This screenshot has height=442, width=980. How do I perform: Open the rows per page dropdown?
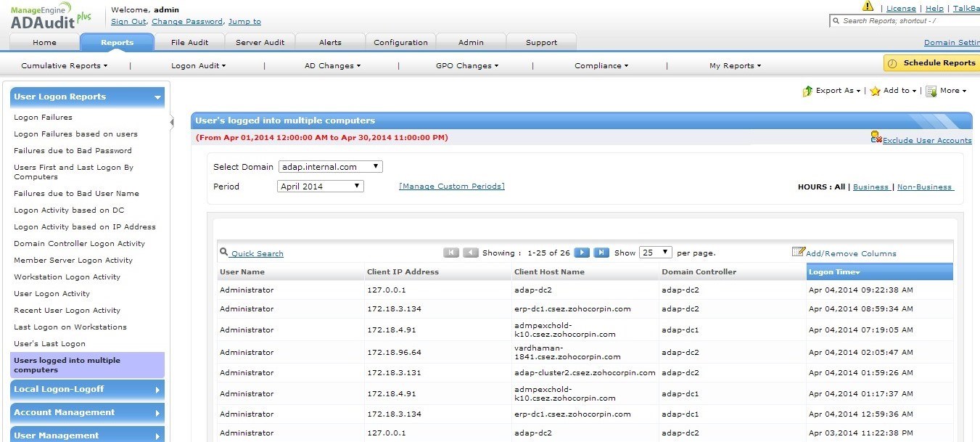[x=655, y=253]
